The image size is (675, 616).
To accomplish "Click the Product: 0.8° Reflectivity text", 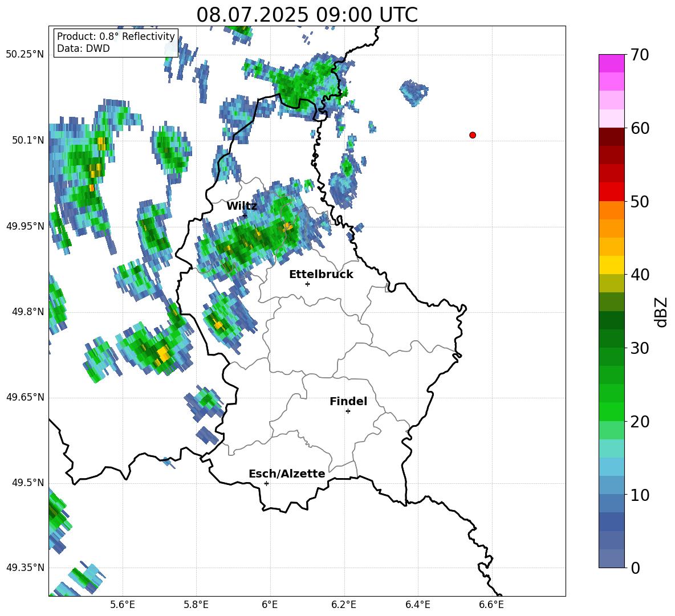I will (x=116, y=36).
